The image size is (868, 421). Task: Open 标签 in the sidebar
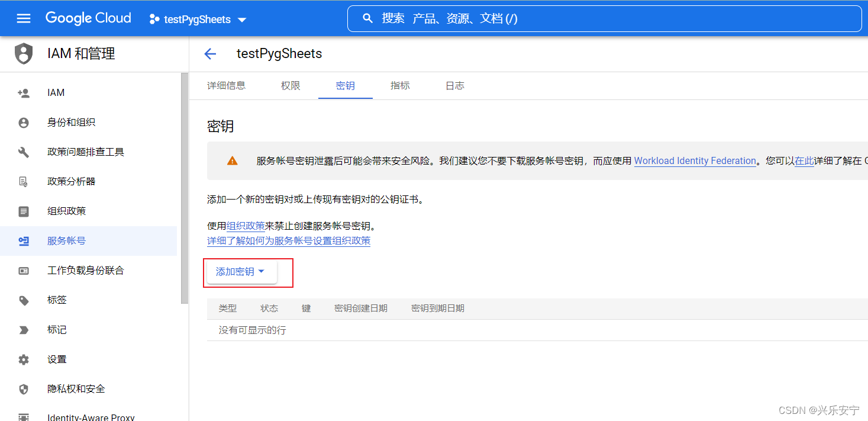pos(89,300)
